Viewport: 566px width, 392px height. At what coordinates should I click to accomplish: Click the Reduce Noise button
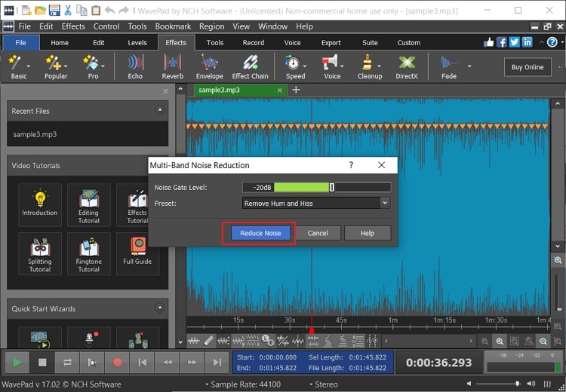[260, 233]
